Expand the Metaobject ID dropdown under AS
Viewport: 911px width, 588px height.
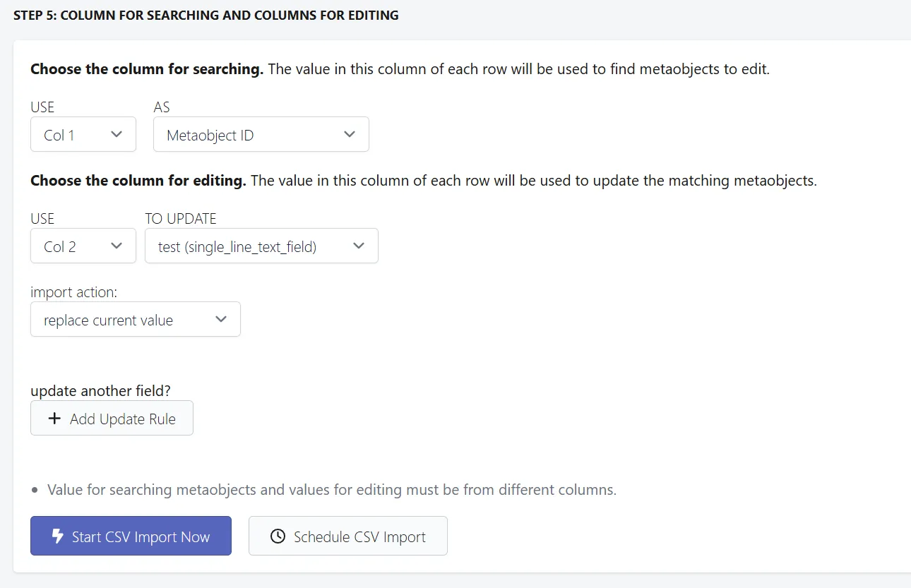click(x=261, y=134)
